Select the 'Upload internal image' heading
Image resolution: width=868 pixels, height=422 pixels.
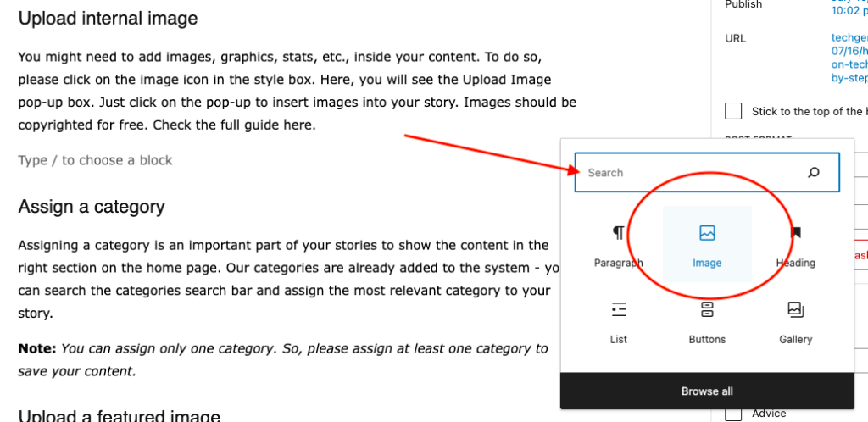[x=108, y=19]
